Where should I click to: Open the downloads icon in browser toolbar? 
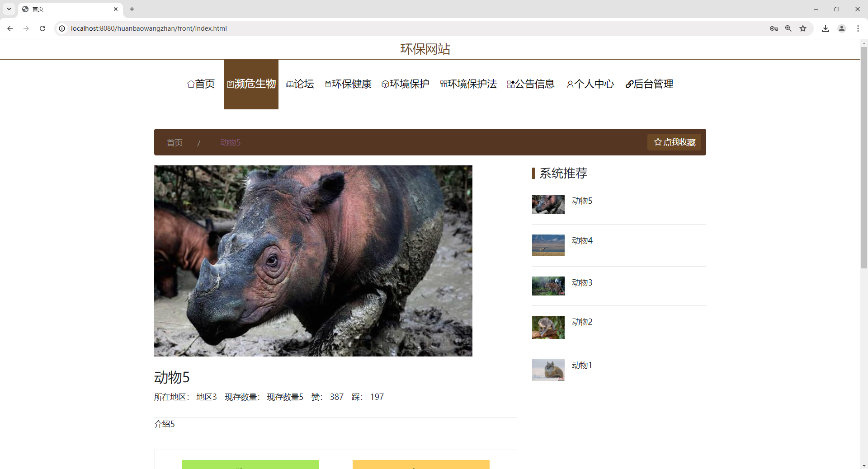[x=826, y=28]
